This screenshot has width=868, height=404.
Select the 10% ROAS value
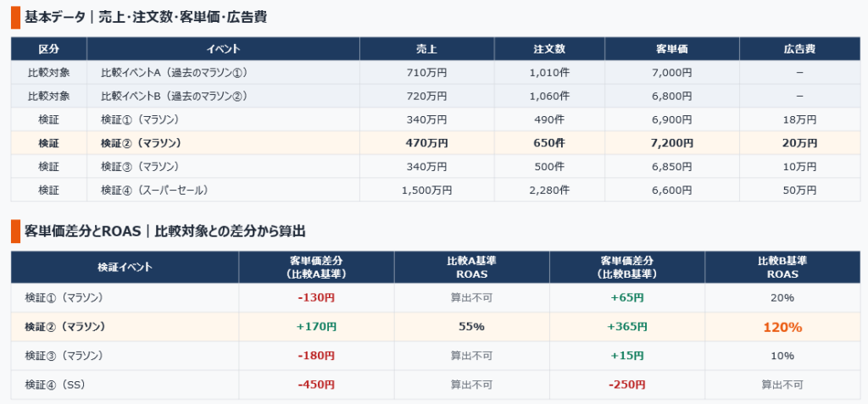pos(782,355)
